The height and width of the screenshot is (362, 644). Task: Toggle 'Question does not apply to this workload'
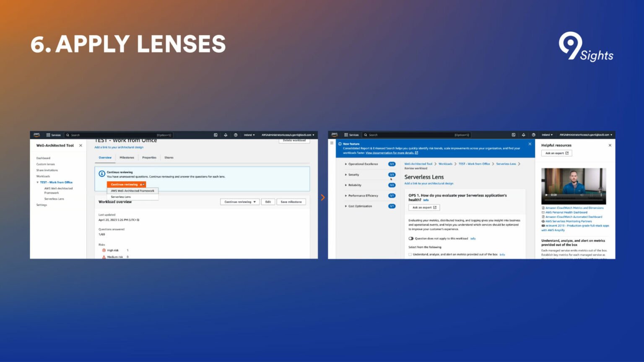[x=411, y=238]
